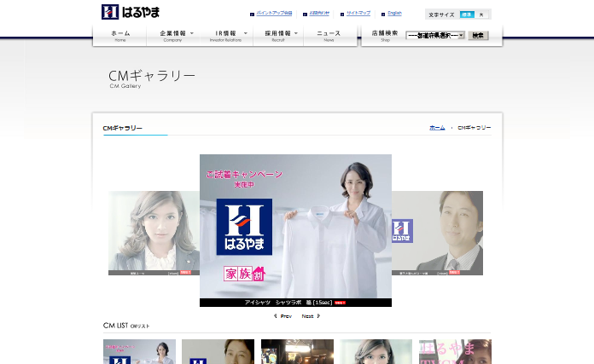
Task: Open the ニュース News menu item
Action: point(329,36)
